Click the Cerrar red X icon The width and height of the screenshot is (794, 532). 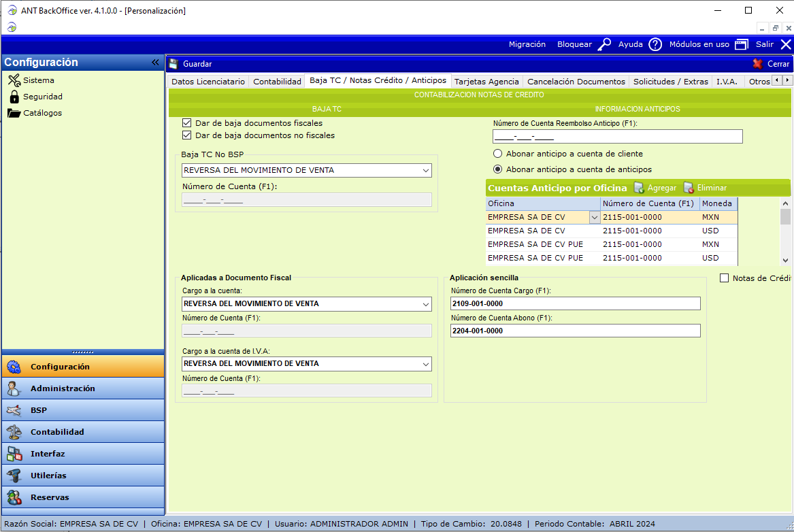click(x=758, y=64)
